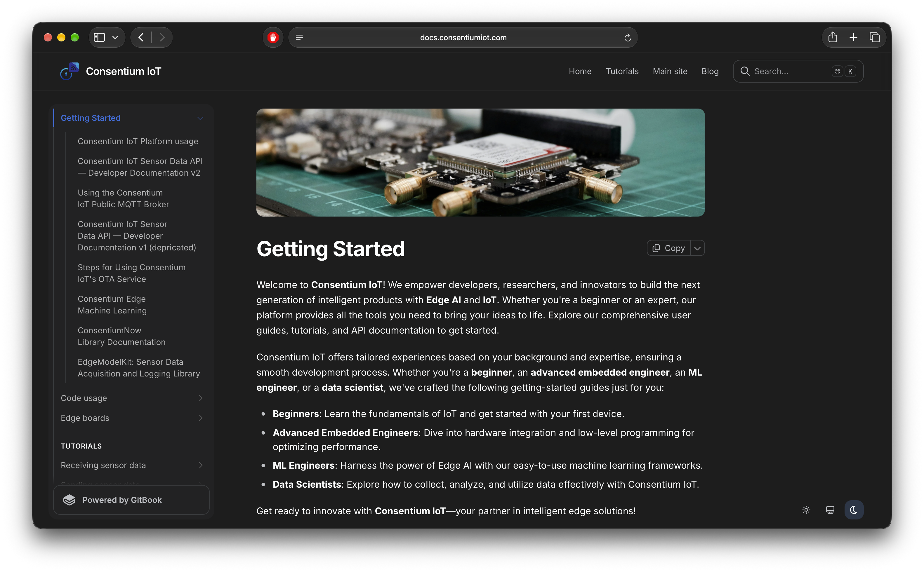Expand the Receiving sensor data chevron
The width and height of the screenshot is (924, 572).
click(x=201, y=465)
